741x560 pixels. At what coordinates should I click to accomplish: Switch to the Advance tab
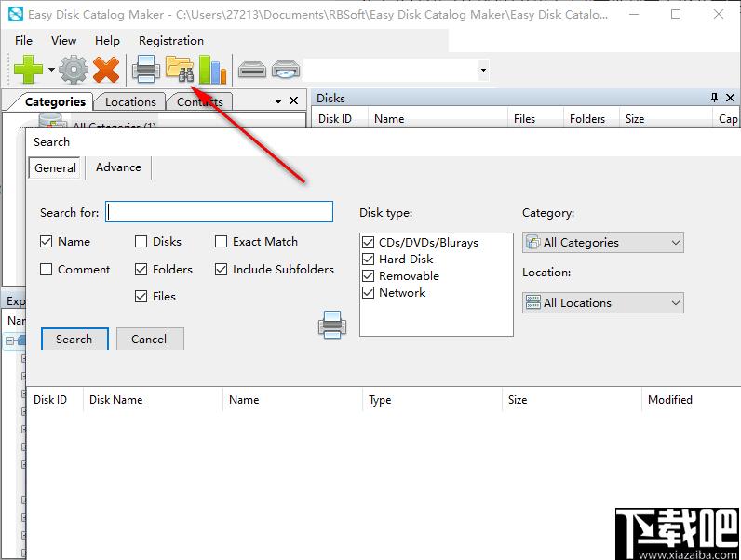(x=118, y=167)
